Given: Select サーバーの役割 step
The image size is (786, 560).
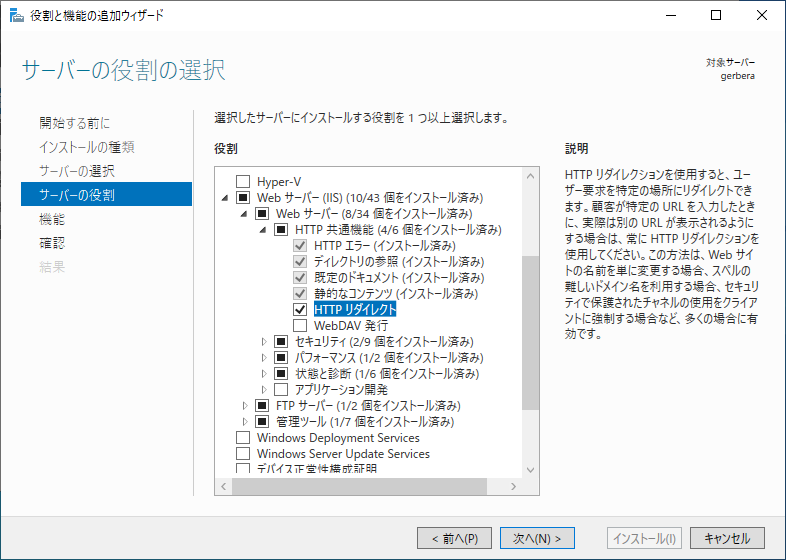Looking at the screenshot, I should pos(106,195).
